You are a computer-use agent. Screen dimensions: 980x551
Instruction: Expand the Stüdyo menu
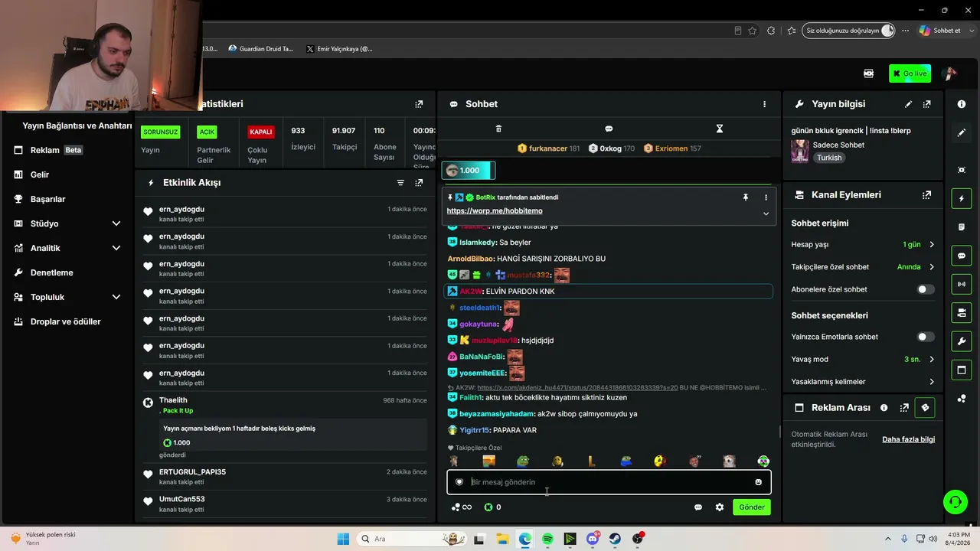click(x=116, y=223)
